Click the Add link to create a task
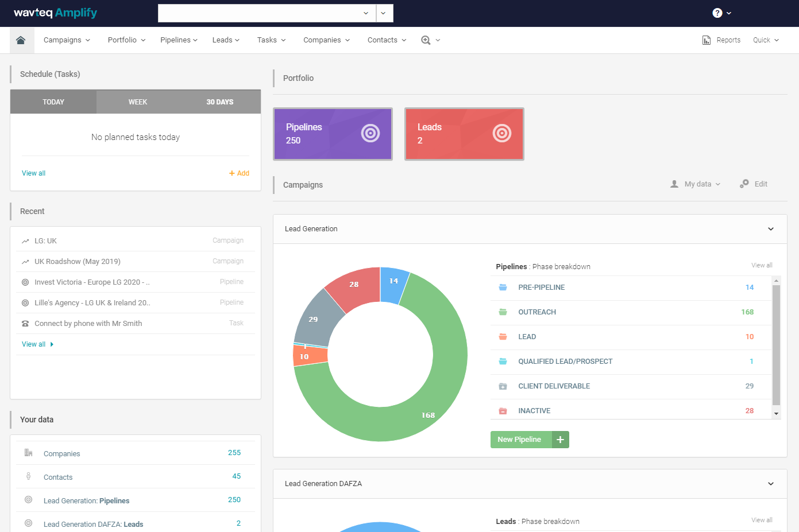Image resolution: width=799 pixels, height=532 pixels. [x=239, y=173]
